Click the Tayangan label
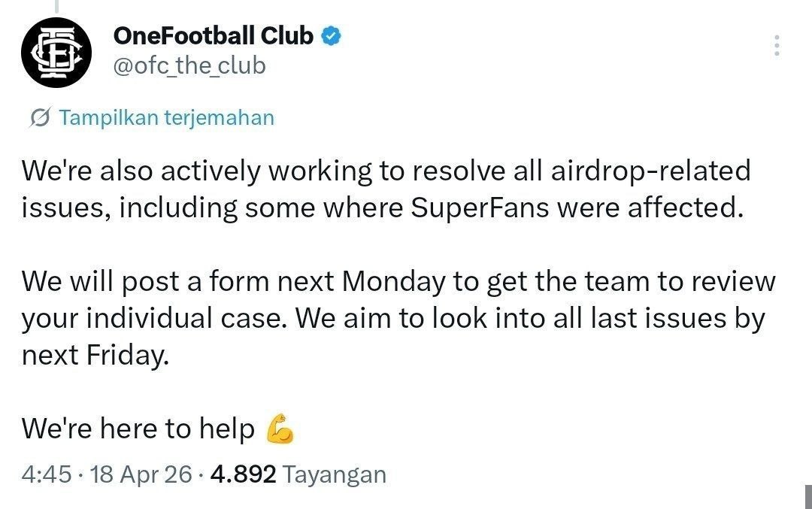The height and width of the screenshot is (509, 812). point(337,474)
